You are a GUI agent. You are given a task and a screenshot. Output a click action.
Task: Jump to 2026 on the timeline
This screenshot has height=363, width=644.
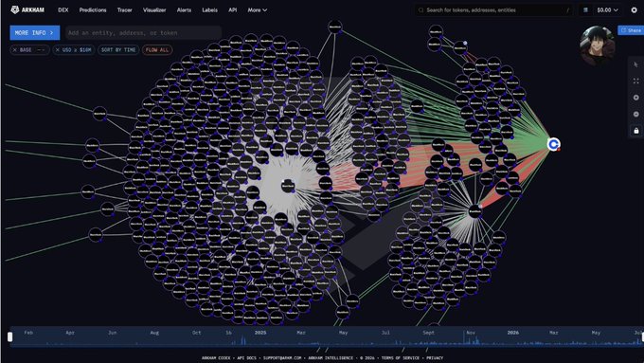(513, 333)
